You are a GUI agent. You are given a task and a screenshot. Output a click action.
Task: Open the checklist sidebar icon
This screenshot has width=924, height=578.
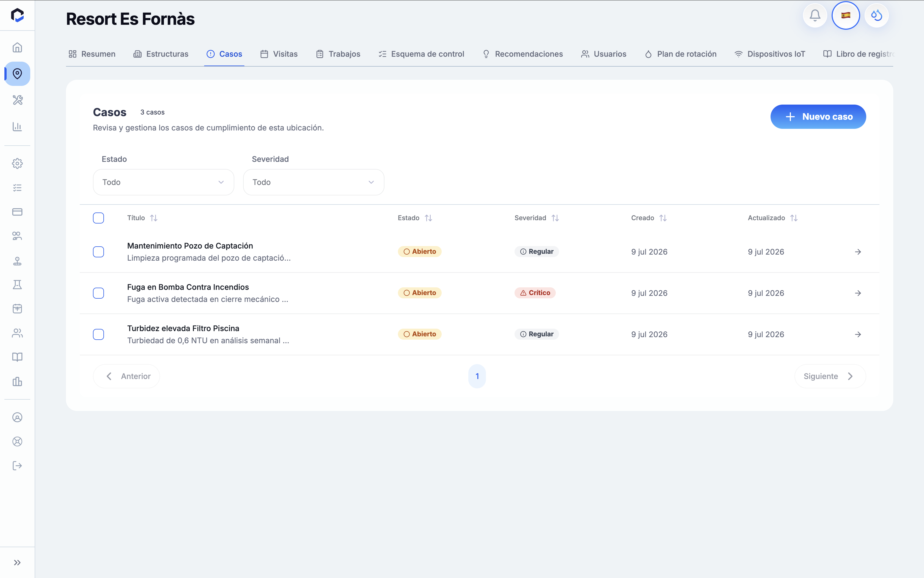pos(17,188)
